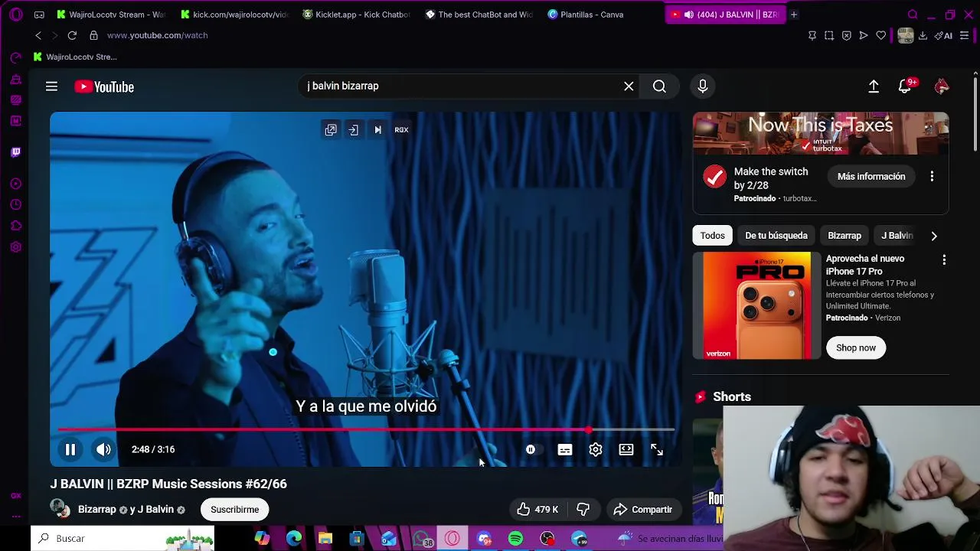Enter fullscreen mode in the player
Image resolution: width=980 pixels, height=551 pixels.
click(x=657, y=450)
